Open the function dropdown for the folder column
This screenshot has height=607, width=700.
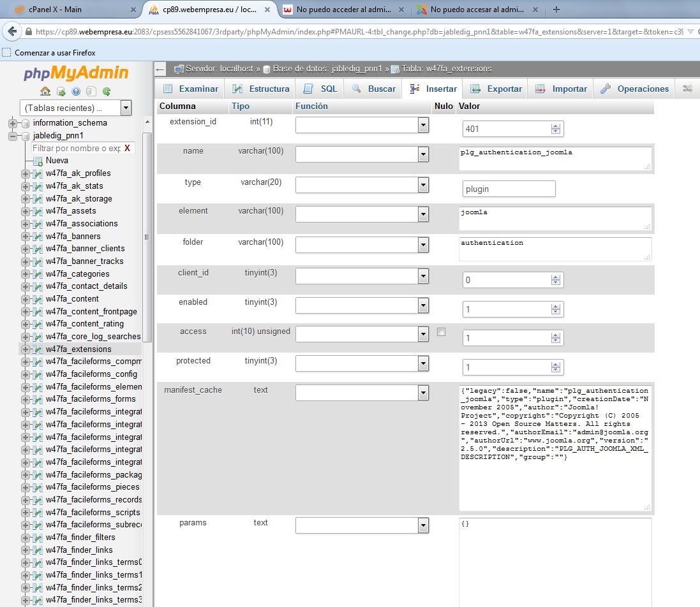pos(362,245)
